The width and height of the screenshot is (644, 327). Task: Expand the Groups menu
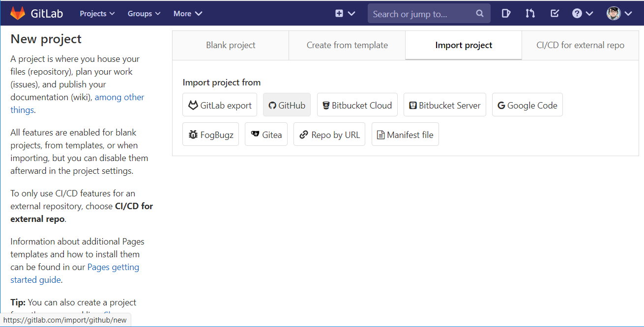144,14
